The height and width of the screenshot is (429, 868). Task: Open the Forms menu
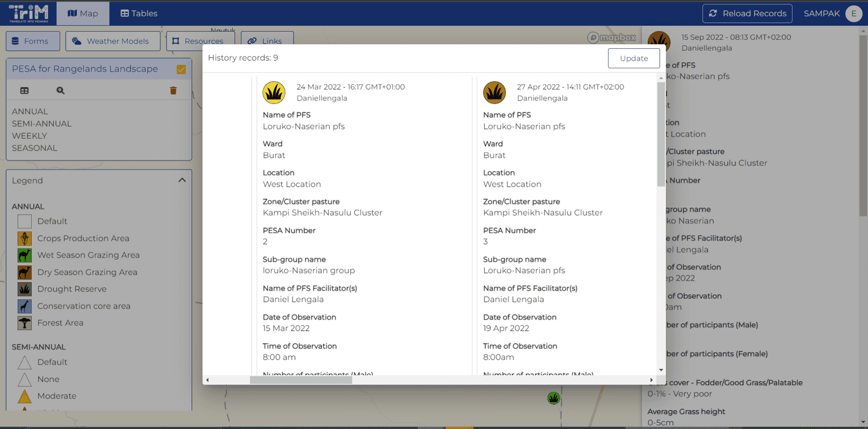point(33,41)
